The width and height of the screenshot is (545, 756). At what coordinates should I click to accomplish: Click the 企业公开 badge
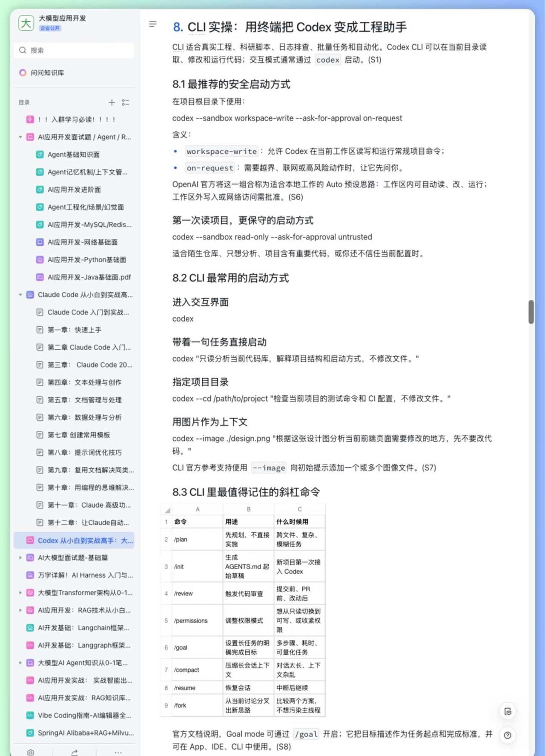click(50, 28)
